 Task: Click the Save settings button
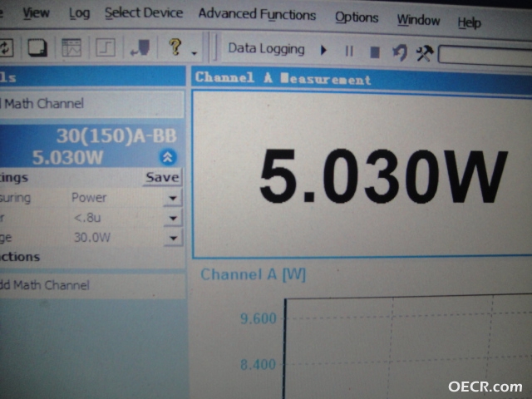162,177
